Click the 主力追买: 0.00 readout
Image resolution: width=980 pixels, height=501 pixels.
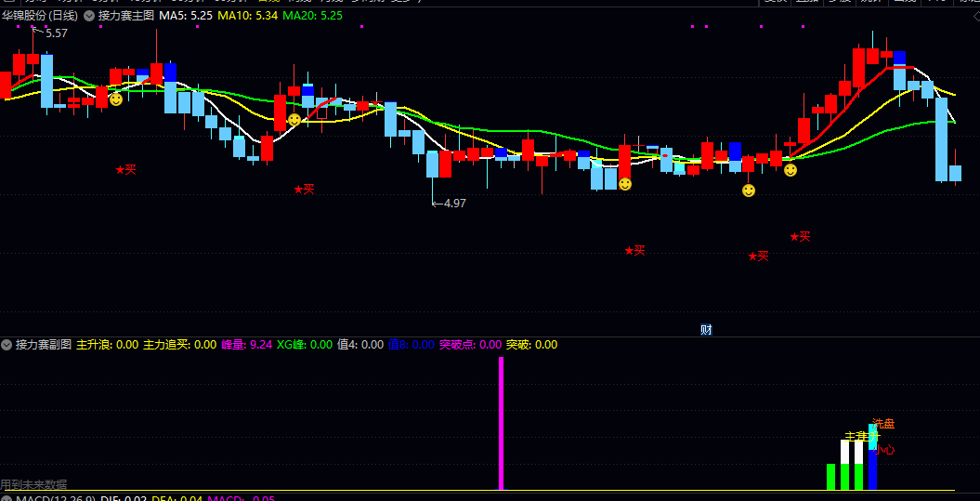coord(180,344)
